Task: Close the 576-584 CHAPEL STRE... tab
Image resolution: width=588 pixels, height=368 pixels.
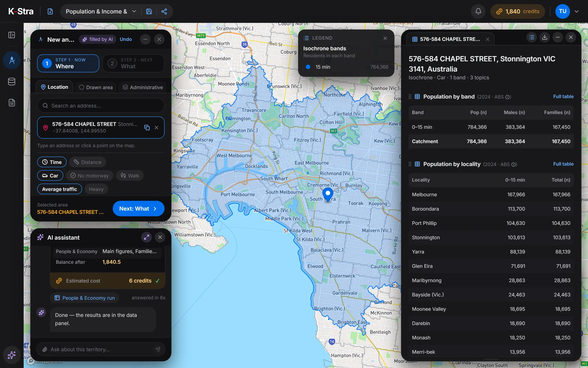Action: tap(487, 39)
